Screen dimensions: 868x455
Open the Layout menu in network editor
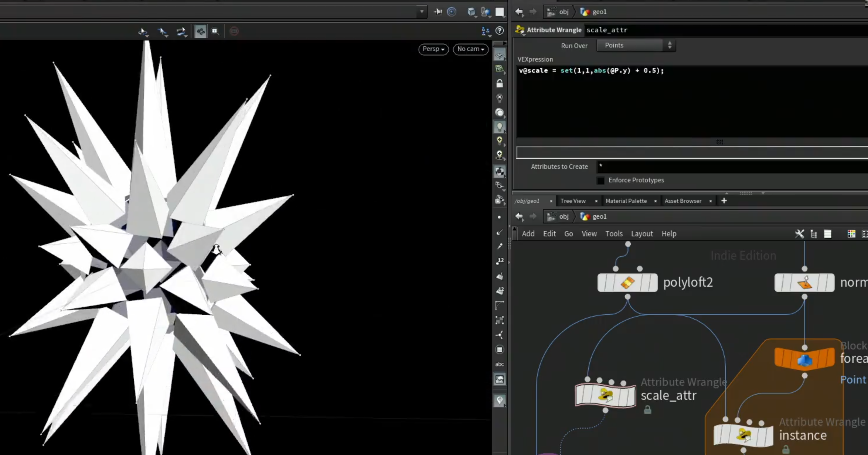[x=641, y=234]
